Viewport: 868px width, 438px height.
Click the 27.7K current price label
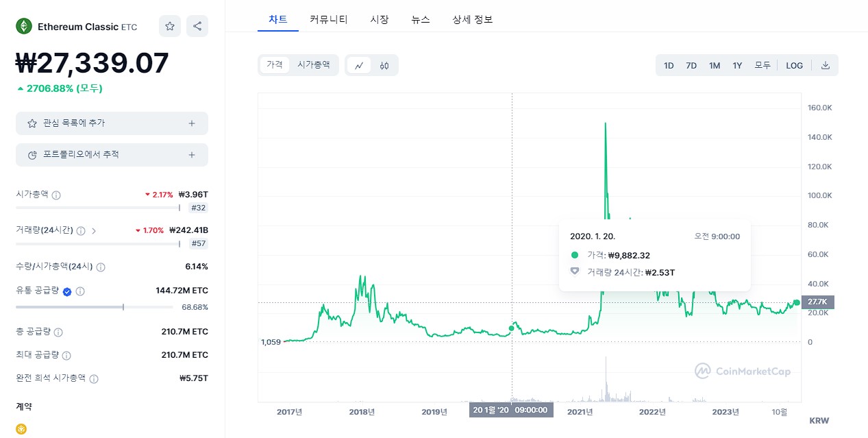click(x=817, y=302)
